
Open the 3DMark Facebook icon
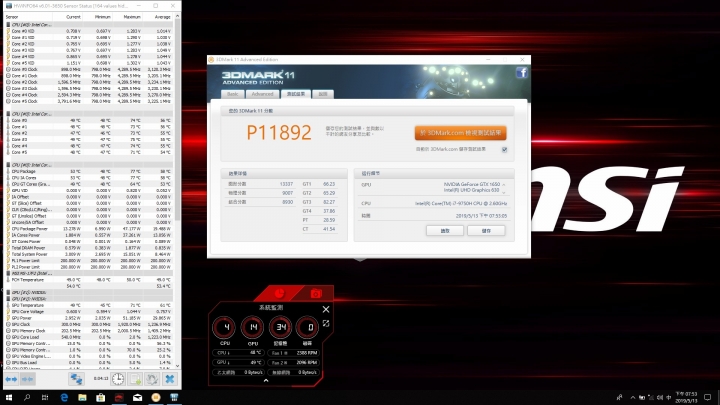point(521,73)
